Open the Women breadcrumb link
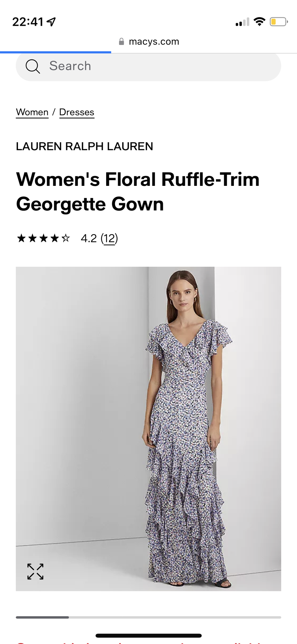 coord(32,112)
